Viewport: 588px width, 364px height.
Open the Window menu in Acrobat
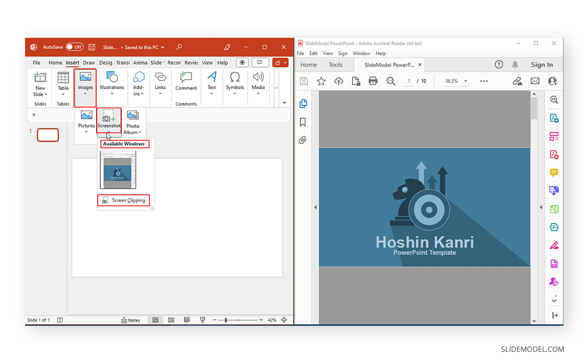point(361,53)
